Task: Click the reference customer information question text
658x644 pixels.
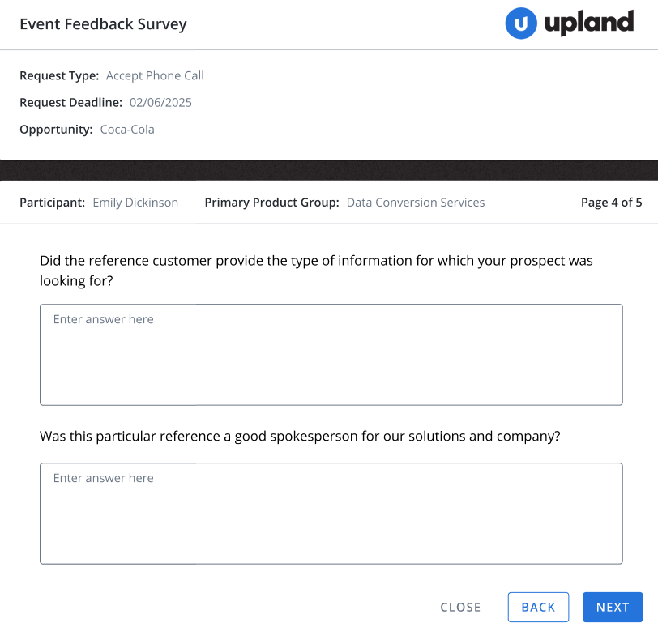Action: (x=316, y=271)
